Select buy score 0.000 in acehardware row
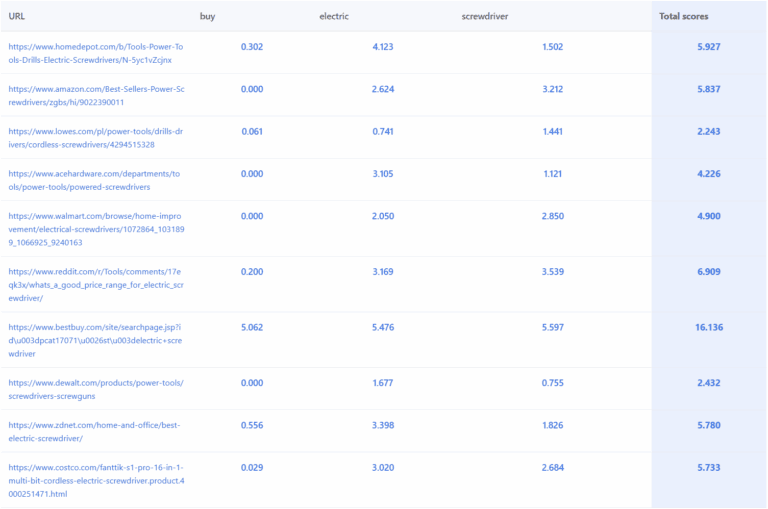The width and height of the screenshot is (768, 509). tap(252, 174)
